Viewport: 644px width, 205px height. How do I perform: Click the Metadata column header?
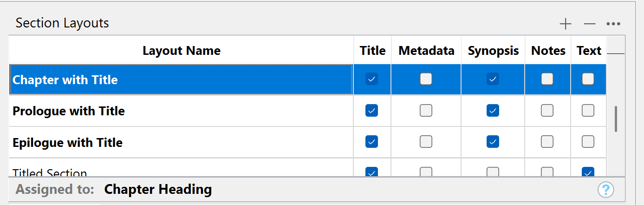(426, 51)
